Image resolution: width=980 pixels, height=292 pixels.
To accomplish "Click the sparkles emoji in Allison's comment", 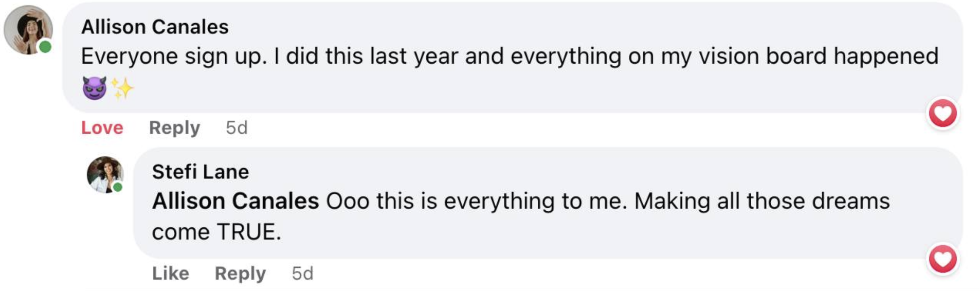I will coord(122,89).
